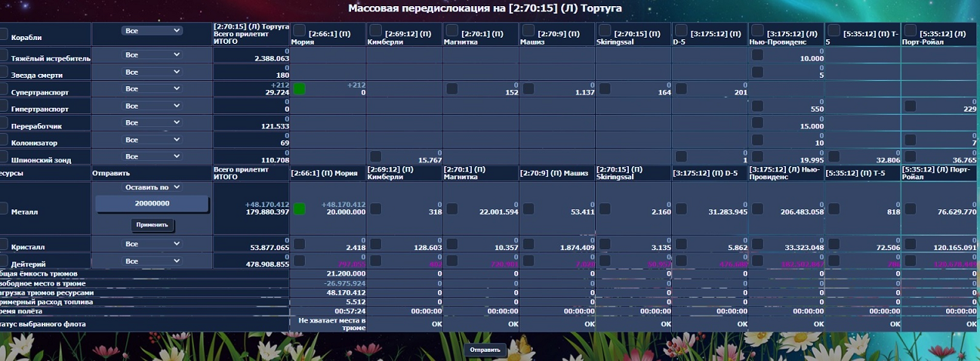This screenshot has height=361, width=980.
Task: Expand the Кристалл 'Все' dropdown
Action: click(152, 244)
